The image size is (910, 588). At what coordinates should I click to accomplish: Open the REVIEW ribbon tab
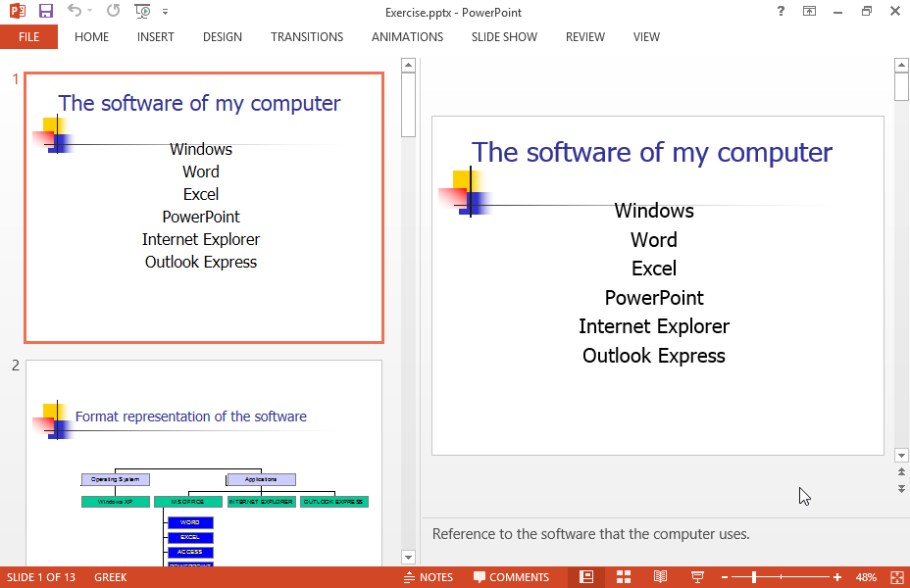(x=585, y=37)
